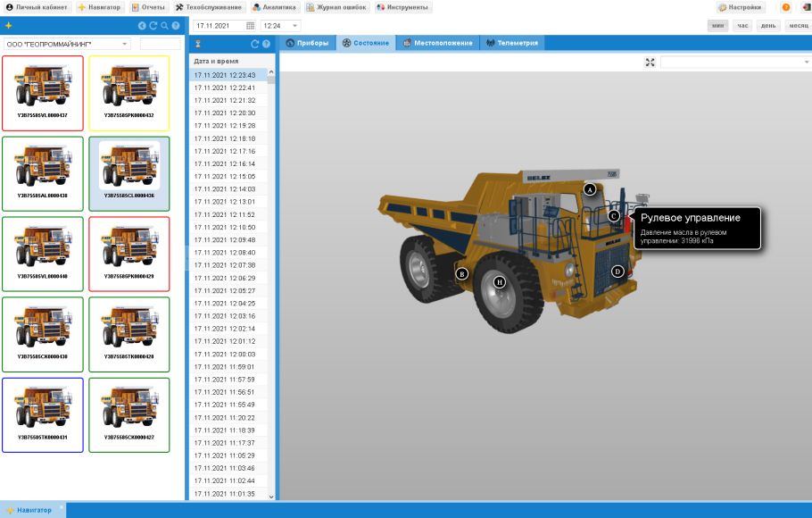Select the 17.11.2021 11:05:29 record
Viewport: 812px width, 518px height.
pos(228,455)
